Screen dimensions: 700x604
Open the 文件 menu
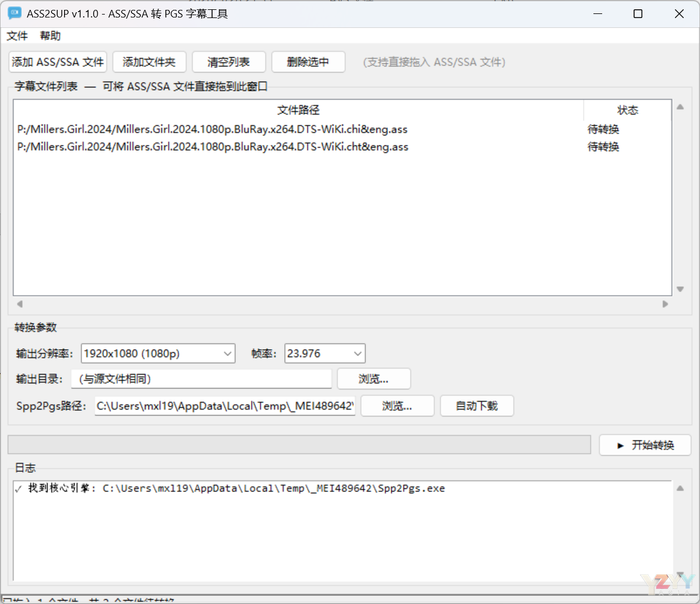(17, 36)
